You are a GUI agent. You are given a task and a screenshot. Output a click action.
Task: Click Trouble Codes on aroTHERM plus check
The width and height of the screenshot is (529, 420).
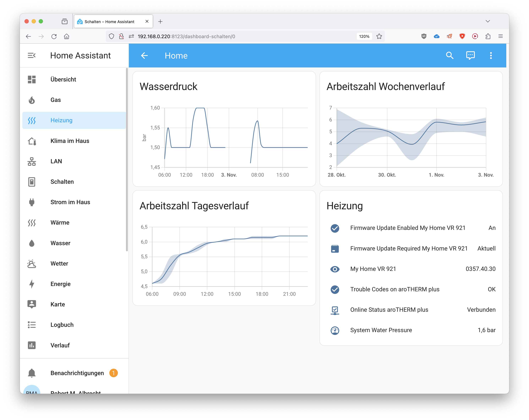pos(335,290)
